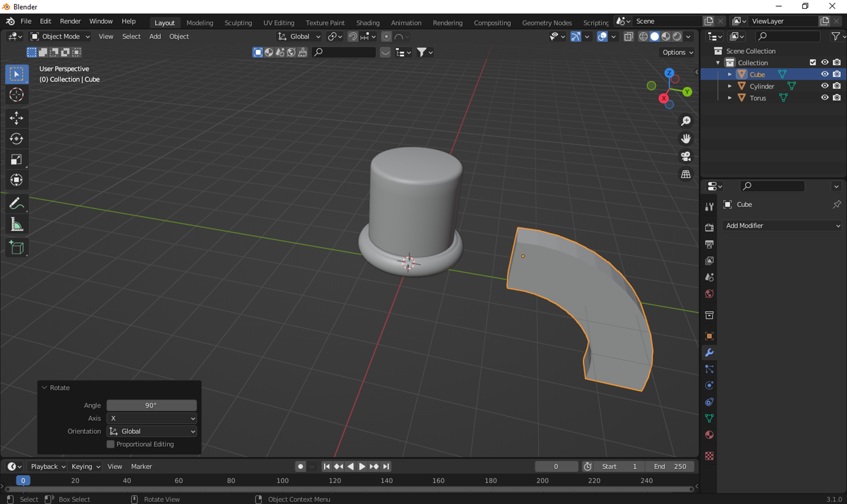This screenshot has width=847, height=504.
Task: Hide the Cylinder in the outliner
Action: tap(825, 86)
